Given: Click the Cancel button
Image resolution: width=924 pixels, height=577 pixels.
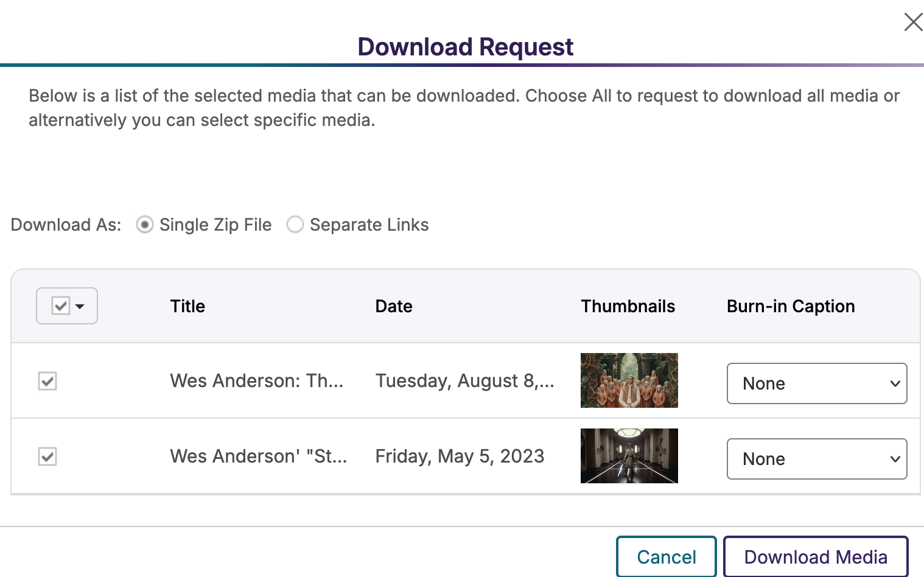Looking at the screenshot, I should pyautogui.click(x=667, y=556).
